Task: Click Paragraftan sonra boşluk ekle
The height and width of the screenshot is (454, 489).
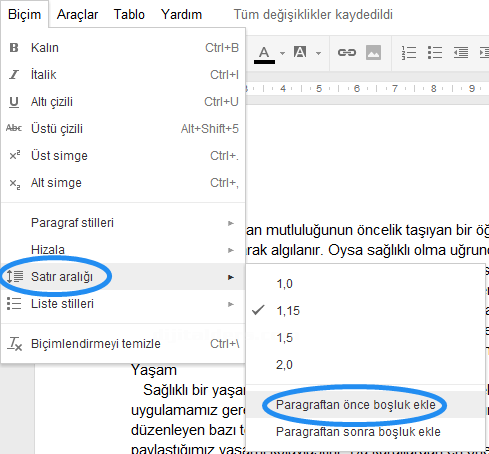Action: [x=365, y=432]
